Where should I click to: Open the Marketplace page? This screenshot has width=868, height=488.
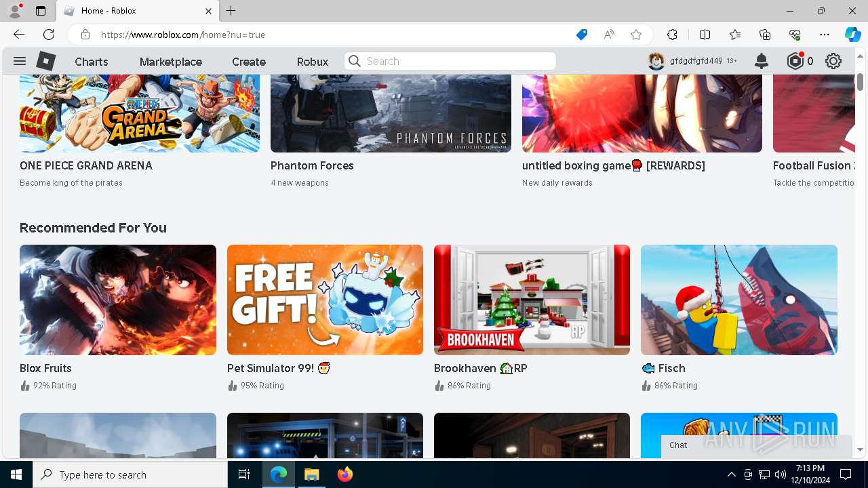[x=171, y=62]
